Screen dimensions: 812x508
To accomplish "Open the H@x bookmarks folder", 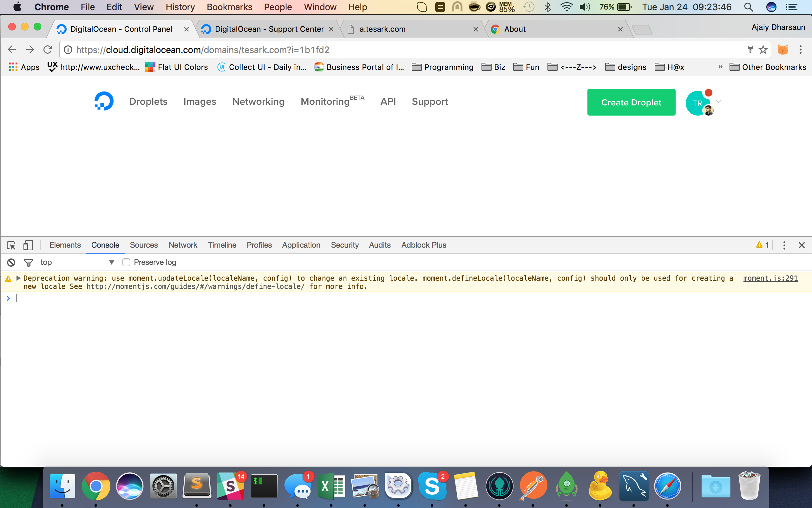I will coord(669,67).
